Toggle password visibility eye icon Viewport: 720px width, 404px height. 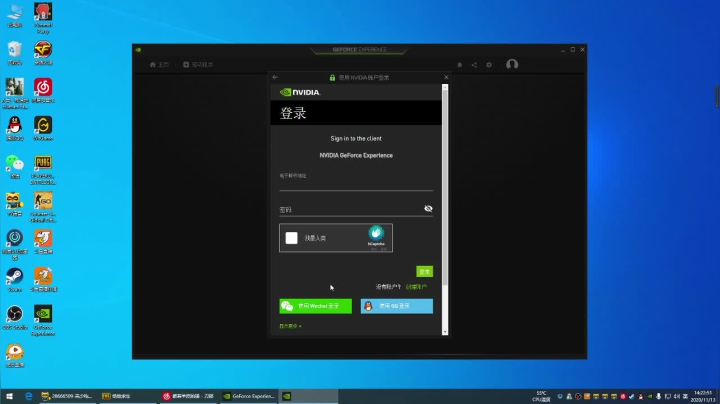(x=428, y=209)
